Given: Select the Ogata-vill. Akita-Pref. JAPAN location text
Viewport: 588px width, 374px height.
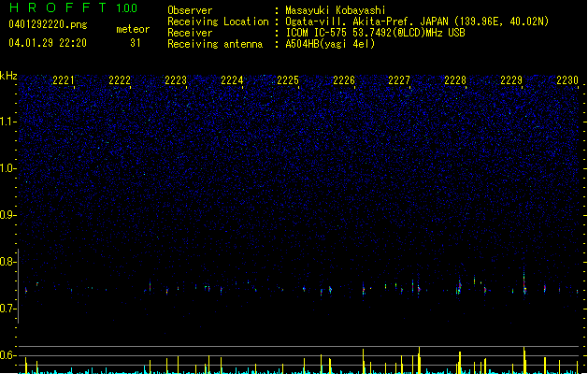Looking at the screenshot, I should [x=417, y=22].
